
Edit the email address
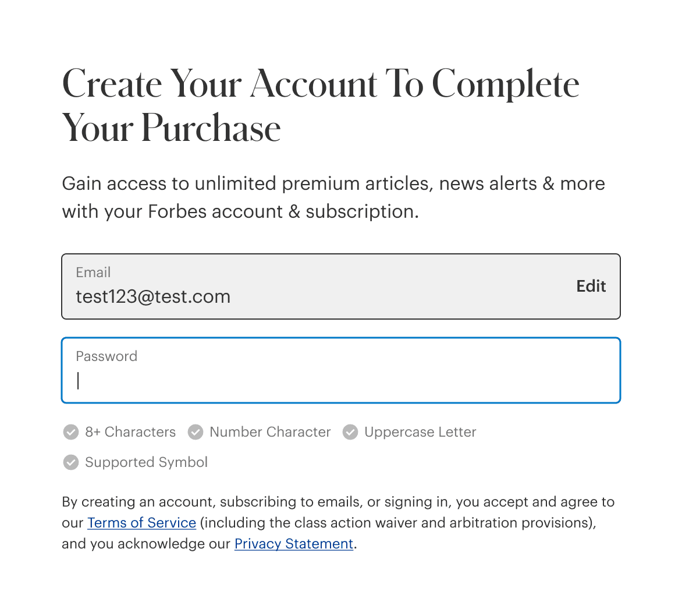(591, 286)
